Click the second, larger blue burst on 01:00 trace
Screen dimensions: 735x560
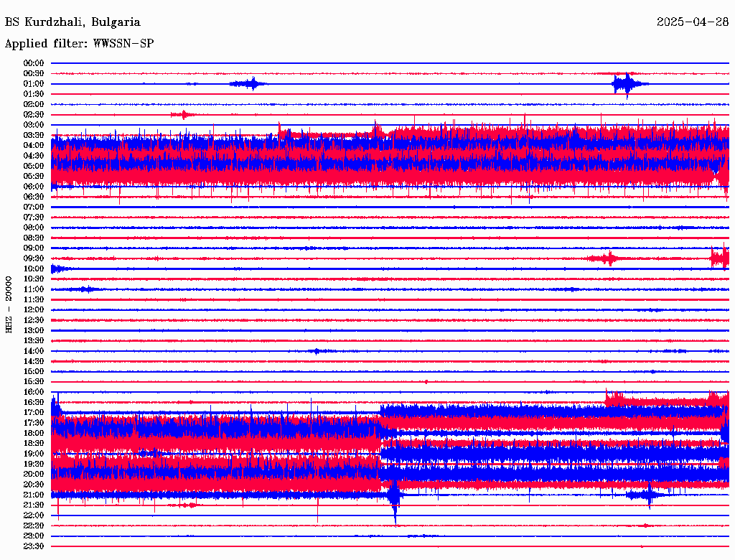[627, 84]
